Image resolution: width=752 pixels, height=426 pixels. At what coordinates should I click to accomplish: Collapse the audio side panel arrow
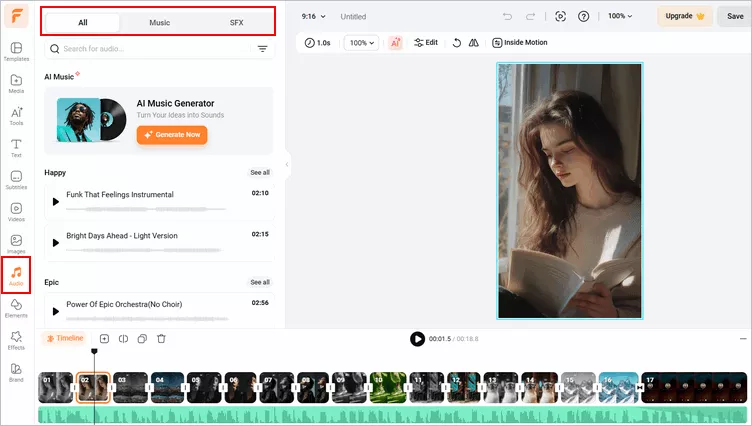click(287, 164)
